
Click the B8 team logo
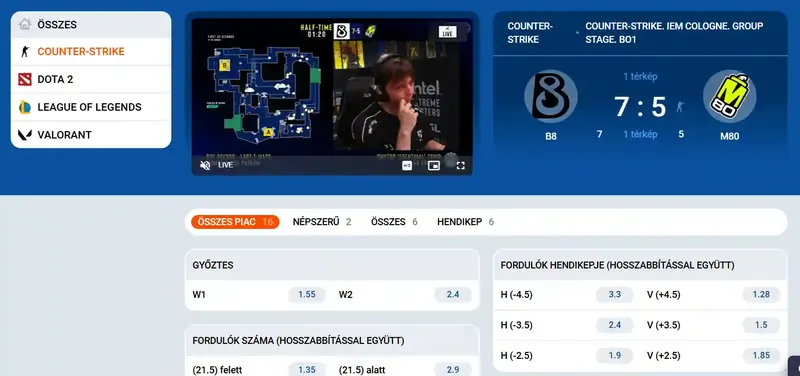click(x=551, y=96)
